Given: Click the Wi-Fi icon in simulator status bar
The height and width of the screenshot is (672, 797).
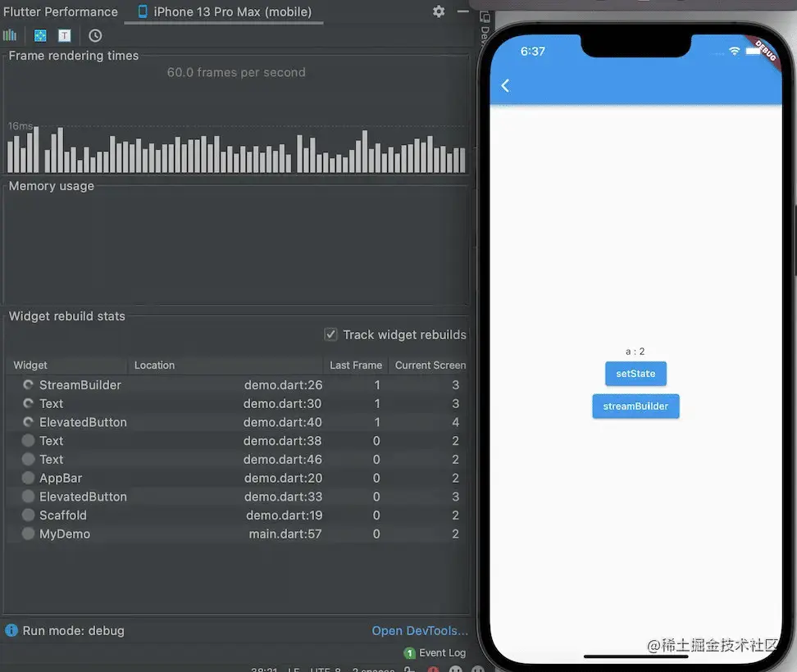Looking at the screenshot, I should coord(734,51).
